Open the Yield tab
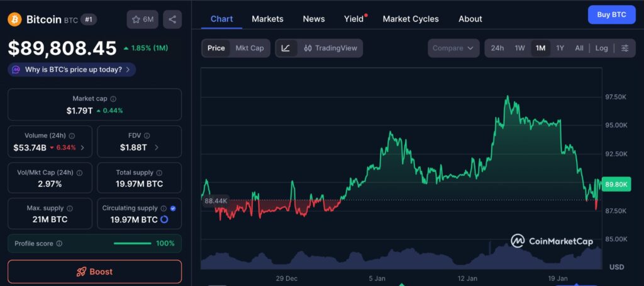This screenshot has height=286, width=644. click(x=354, y=19)
